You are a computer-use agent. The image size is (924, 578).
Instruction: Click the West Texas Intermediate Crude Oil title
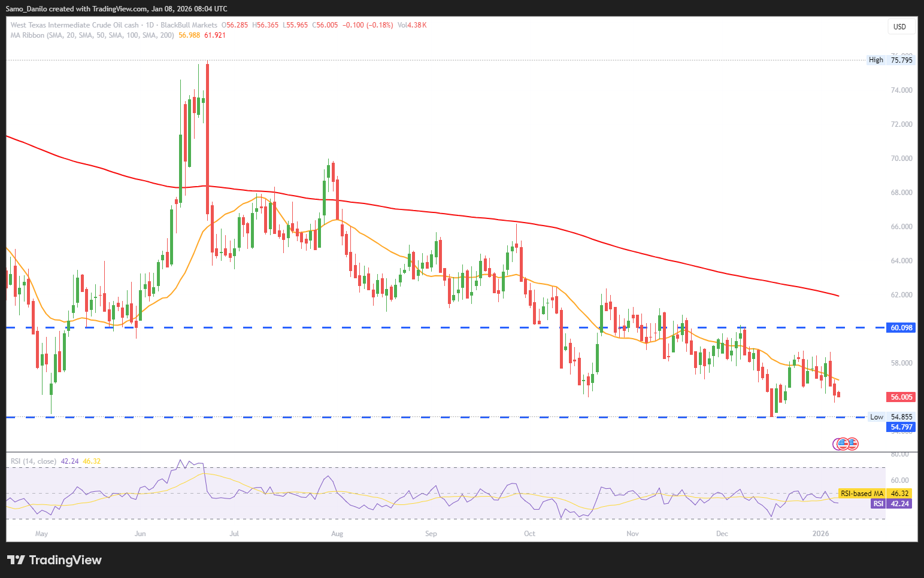click(74, 25)
